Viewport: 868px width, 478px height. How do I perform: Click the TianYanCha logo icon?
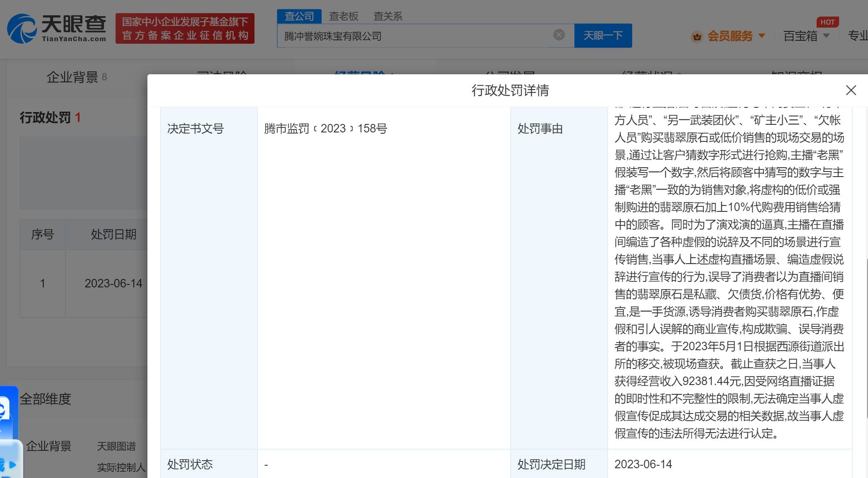(22, 29)
